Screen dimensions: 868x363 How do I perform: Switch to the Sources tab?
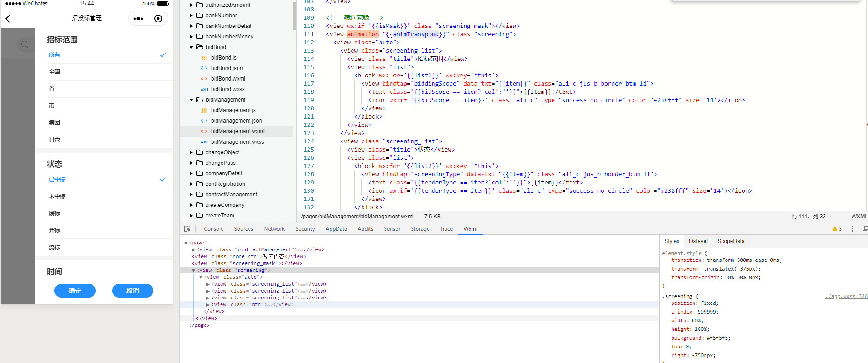244,229
